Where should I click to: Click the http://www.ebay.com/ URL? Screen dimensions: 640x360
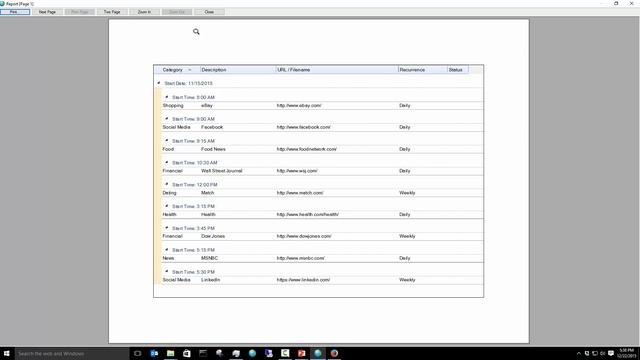(299, 105)
